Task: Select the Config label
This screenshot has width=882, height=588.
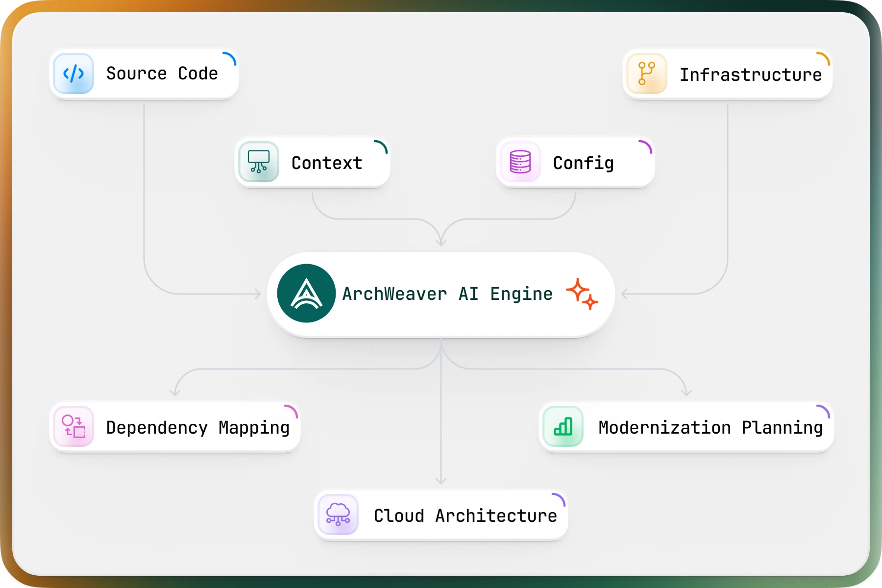Action: [x=584, y=163]
